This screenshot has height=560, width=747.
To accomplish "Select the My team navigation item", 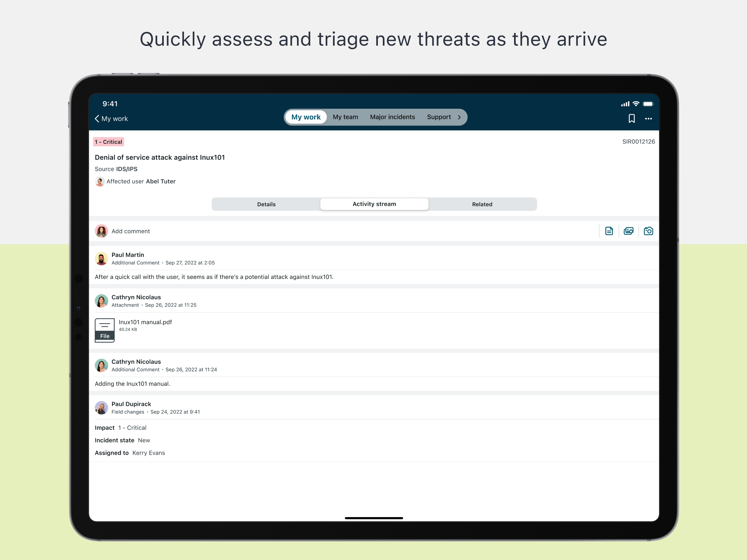I will [345, 117].
